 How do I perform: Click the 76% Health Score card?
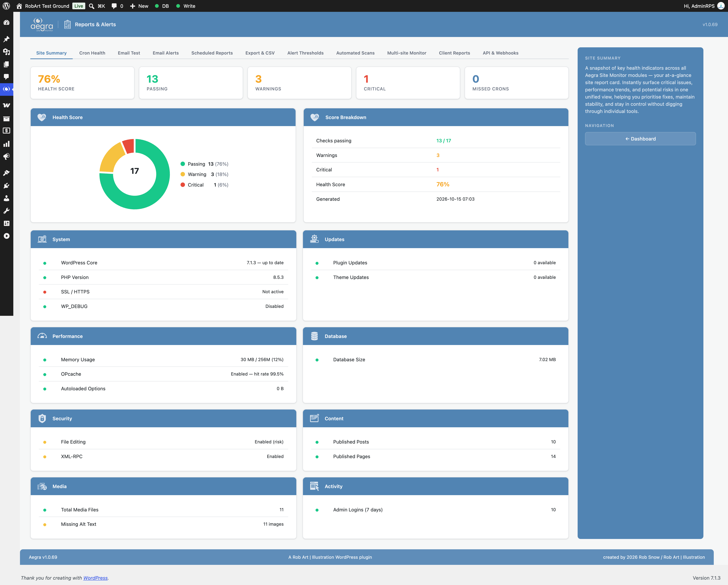82,83
